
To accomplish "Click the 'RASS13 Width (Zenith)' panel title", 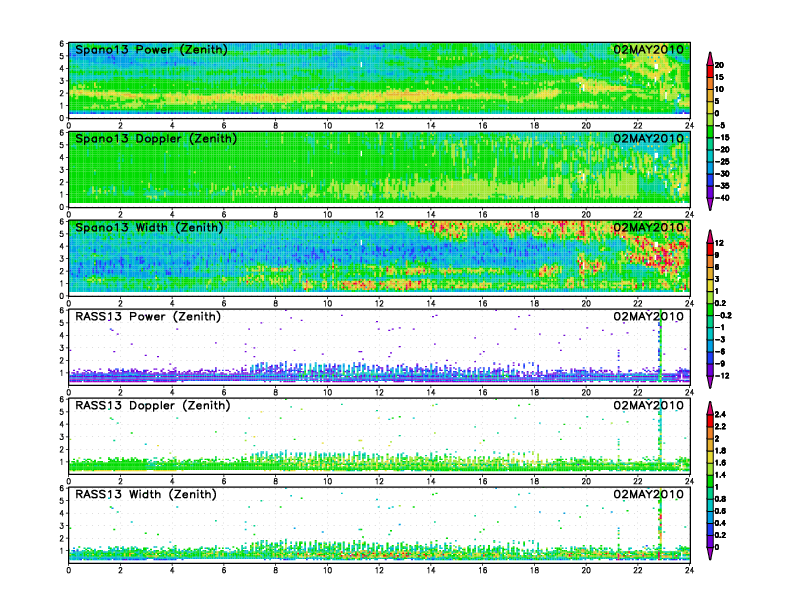I will coord(146,494).
